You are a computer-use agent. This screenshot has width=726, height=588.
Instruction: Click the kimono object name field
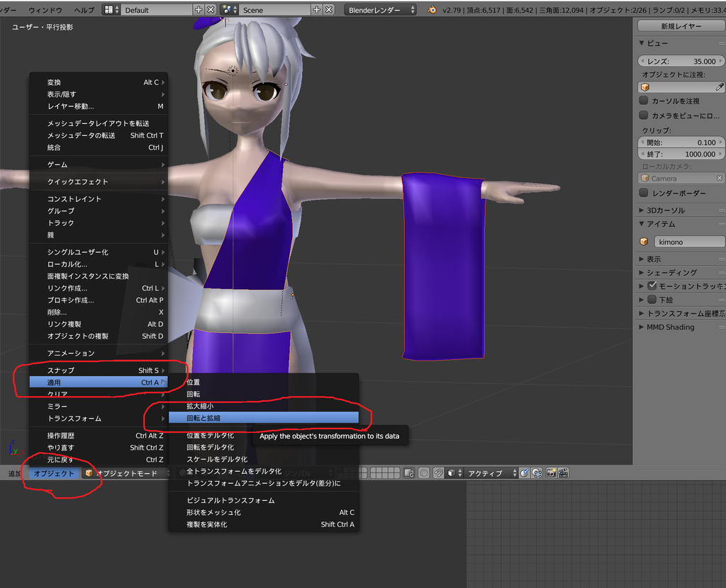click(x=689, y=242)
